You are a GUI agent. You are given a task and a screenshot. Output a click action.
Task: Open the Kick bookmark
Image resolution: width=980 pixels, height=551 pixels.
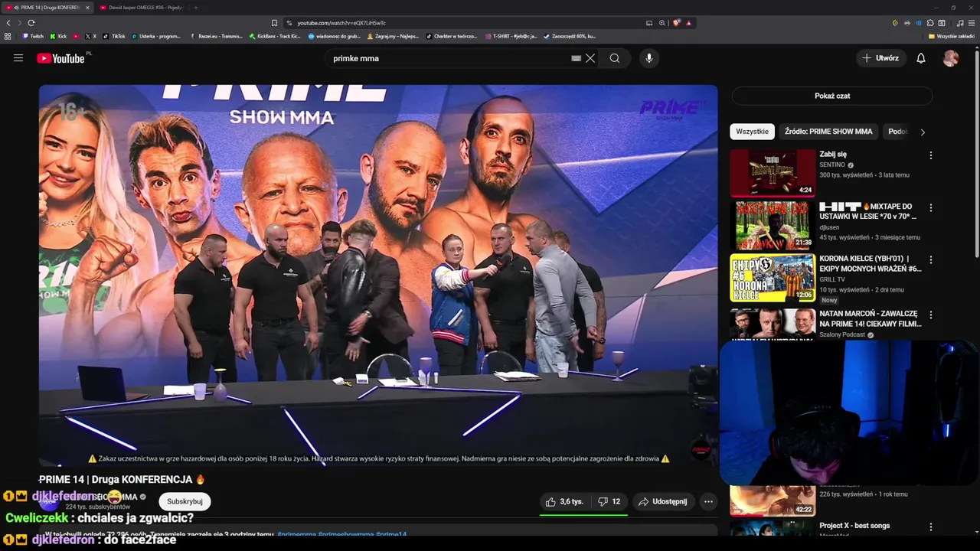(x=58, y=36)
